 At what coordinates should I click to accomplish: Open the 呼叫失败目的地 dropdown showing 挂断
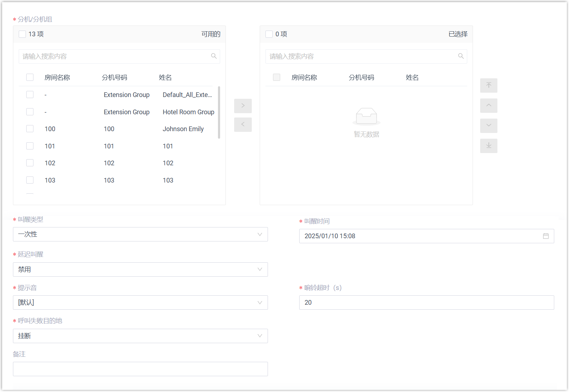pyautogui.click(x=140, y=336)
